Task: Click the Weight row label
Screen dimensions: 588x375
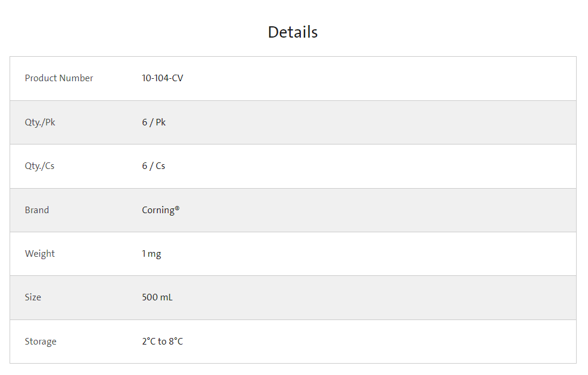Action: tap(40, 254)
